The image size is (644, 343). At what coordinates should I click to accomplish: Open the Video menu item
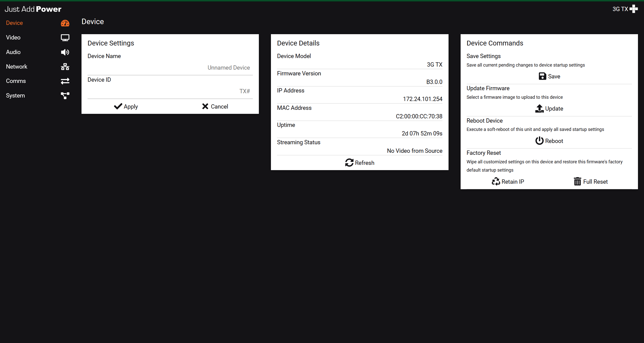[x=38, y=37]
